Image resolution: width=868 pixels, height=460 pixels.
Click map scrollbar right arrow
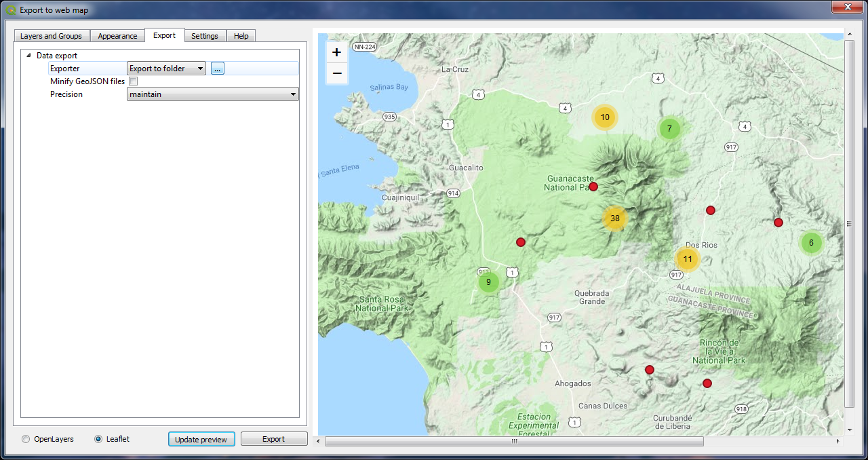click(x=840, y=441)
